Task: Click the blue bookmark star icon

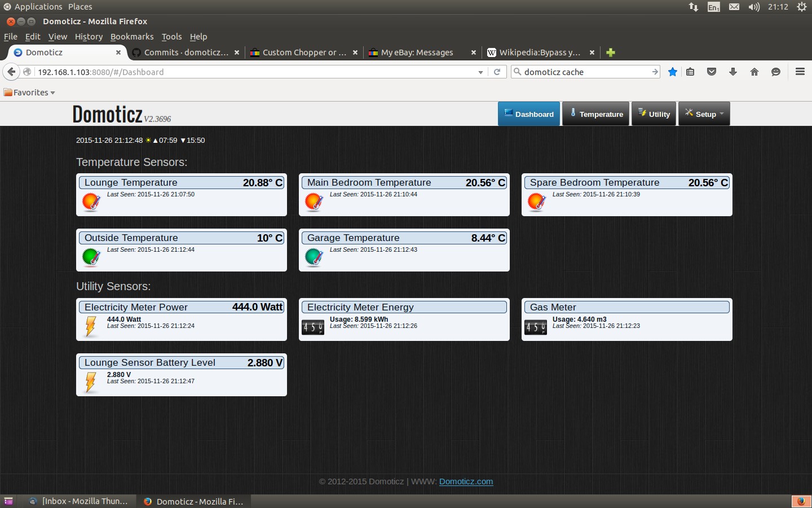Action: coord(673,72)
